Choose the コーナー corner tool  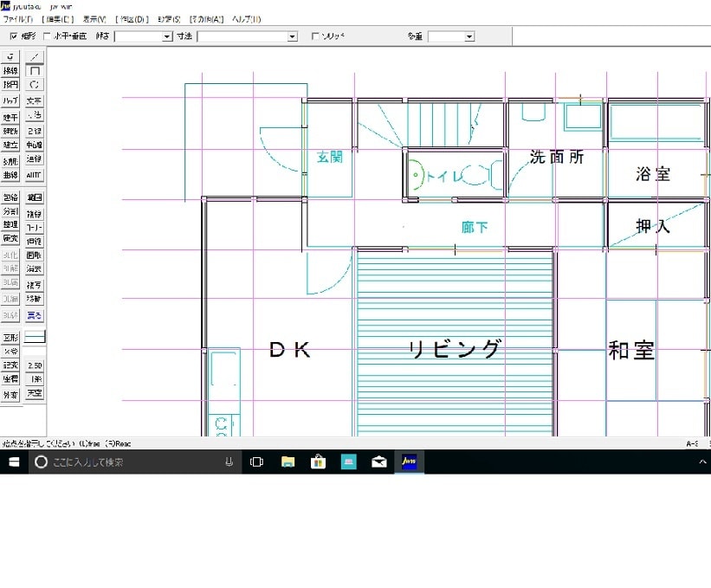pos(35,228)
